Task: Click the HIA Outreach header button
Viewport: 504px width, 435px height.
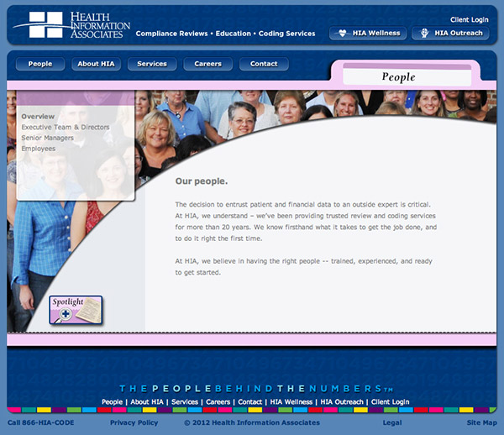Action: click(x=450, y=33)
